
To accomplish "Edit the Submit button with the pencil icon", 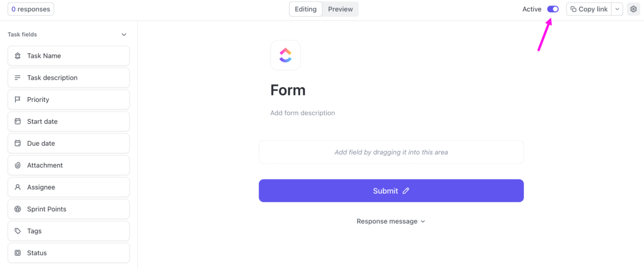I will (405, 191).
